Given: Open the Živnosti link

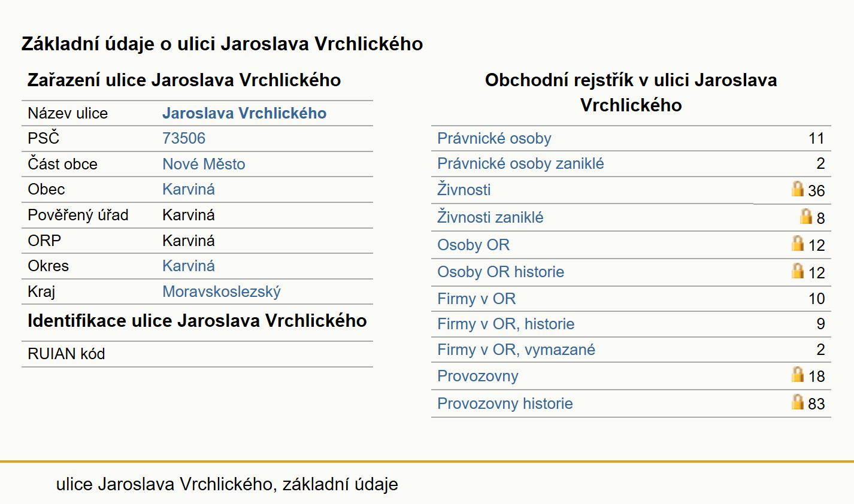Looking at the screenshot, I should (x=464, y=190).
